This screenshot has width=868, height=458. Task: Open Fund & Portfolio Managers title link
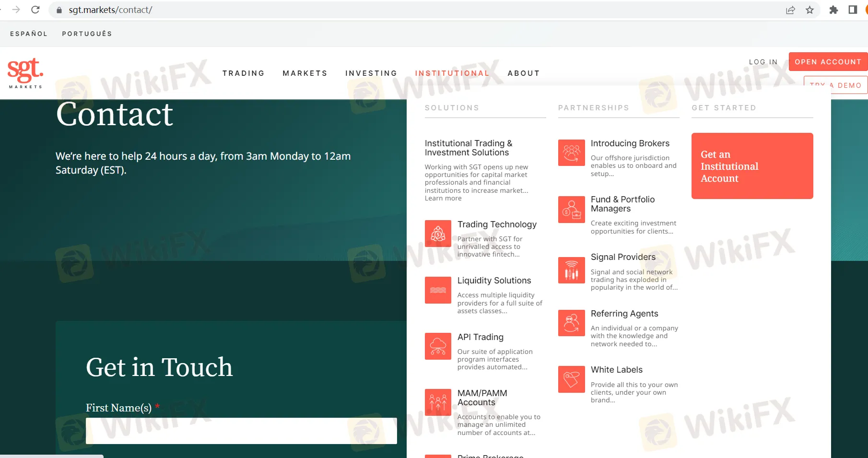[622, 204]
